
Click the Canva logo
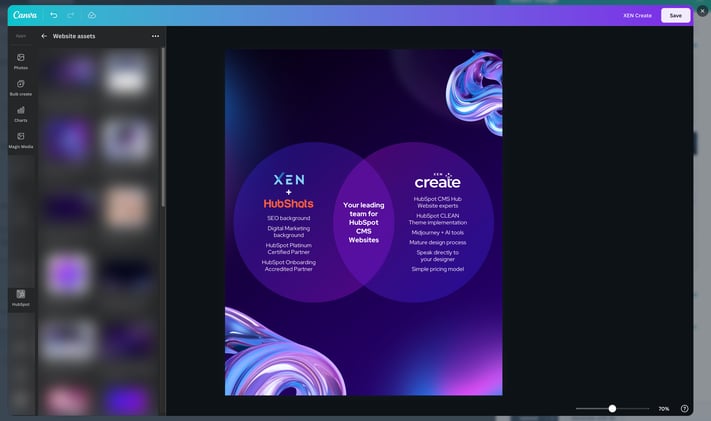click(x=24, y=15)
